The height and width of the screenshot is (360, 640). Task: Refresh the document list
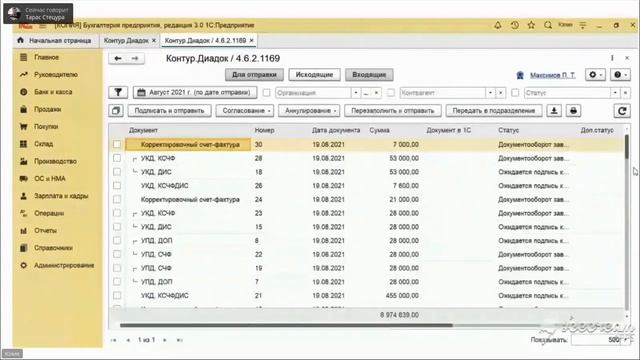pyautogui.click(x=622, y=111)
